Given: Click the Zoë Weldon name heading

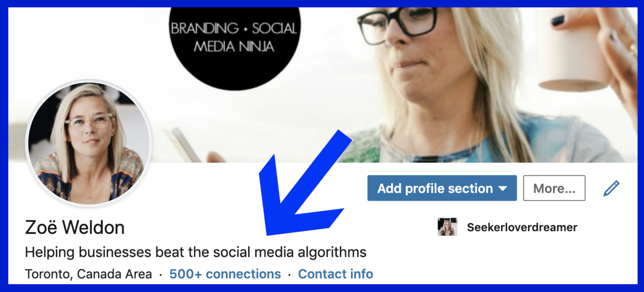Looking at the screenshot, I should point(75,227).
